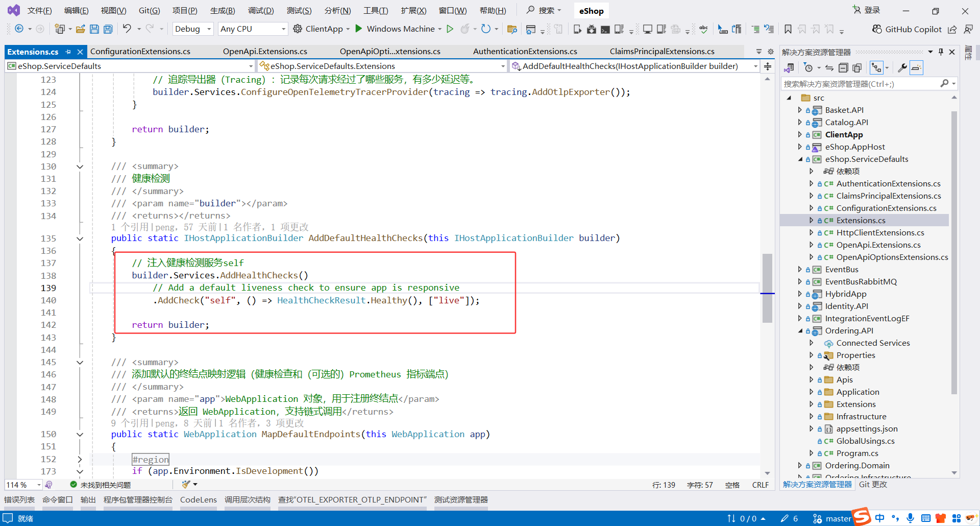Click the Open File folder icon

[80, 29]
